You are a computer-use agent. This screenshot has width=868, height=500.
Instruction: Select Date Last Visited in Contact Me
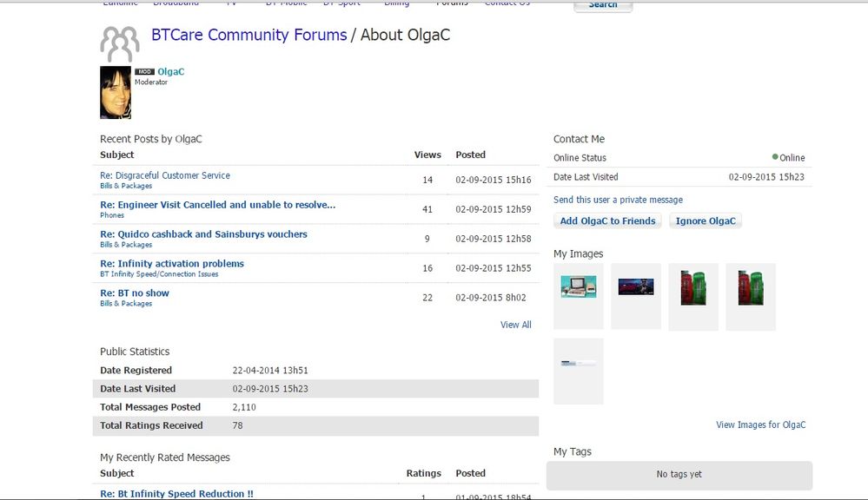click(586, 177)
